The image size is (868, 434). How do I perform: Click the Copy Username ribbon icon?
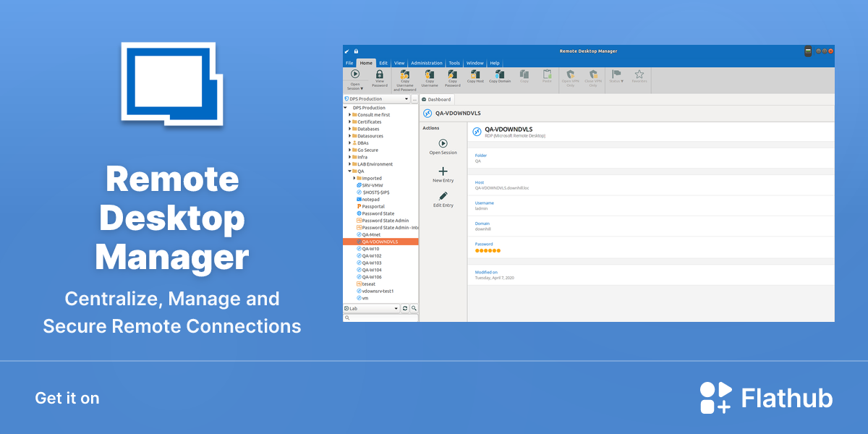pos(430,74)
